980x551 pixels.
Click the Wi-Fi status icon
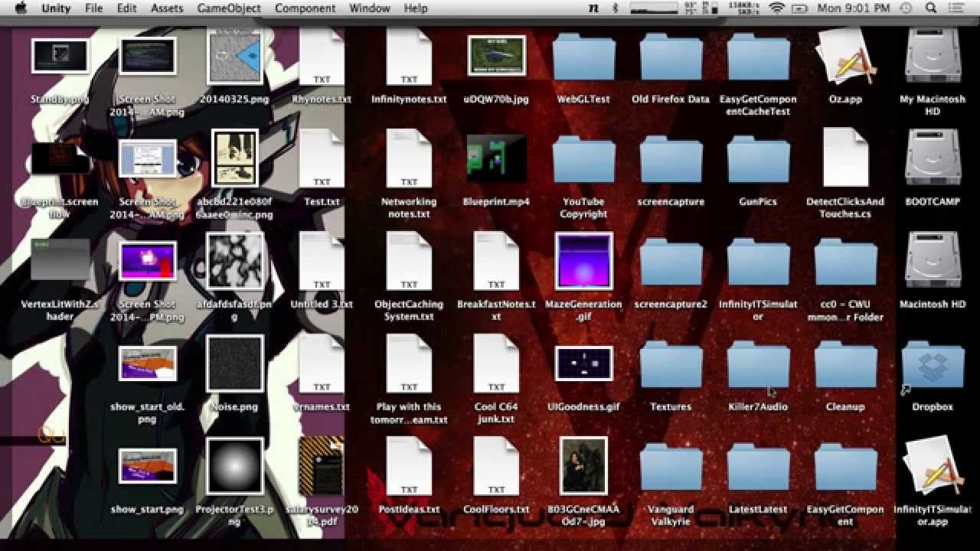(776, 8)
